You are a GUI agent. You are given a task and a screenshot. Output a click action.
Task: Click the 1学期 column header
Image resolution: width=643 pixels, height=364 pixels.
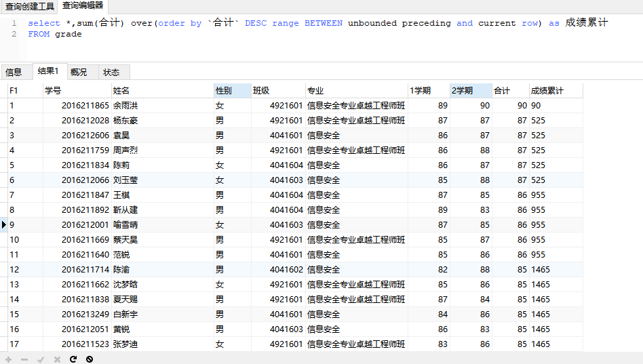[x=429, y=91]
